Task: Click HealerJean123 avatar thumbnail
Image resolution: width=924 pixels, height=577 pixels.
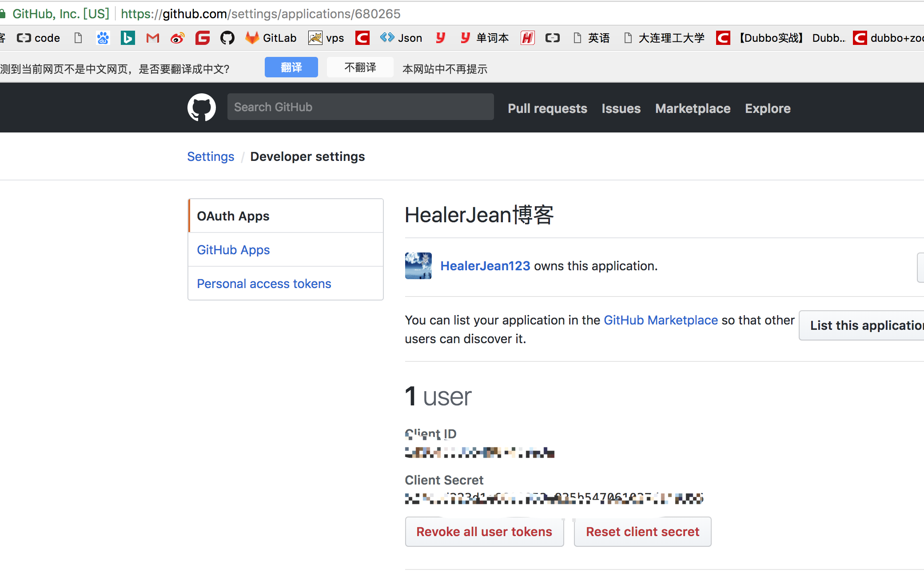Action: [x=418, y=266]
